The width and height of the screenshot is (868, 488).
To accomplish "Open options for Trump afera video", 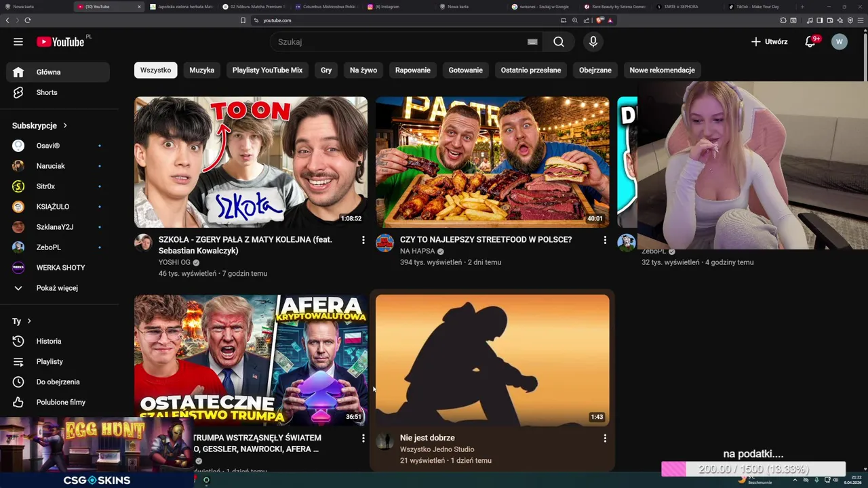I will pos(363,439).
